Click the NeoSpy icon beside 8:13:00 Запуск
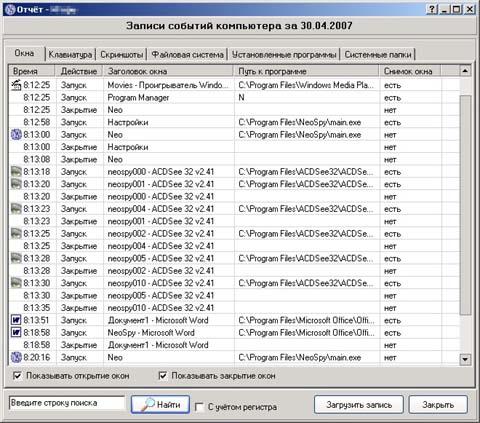 [16, 135]
